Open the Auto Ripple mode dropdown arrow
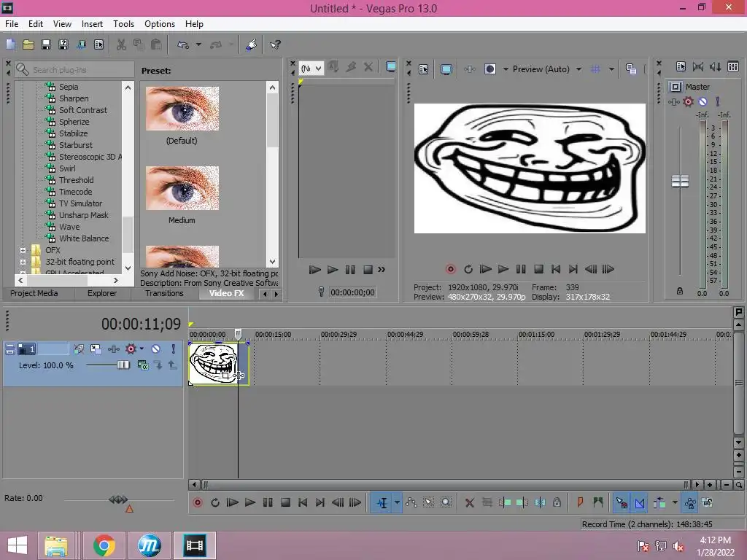This screenshot has height=560, width=747. point(675,502)
